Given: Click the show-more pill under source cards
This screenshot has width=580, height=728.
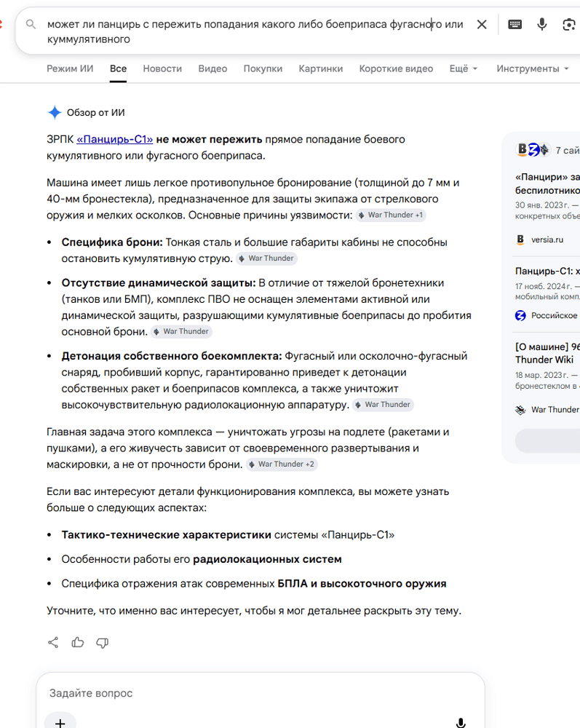Looking at the screenshot, I should click(x=547, y=440).
